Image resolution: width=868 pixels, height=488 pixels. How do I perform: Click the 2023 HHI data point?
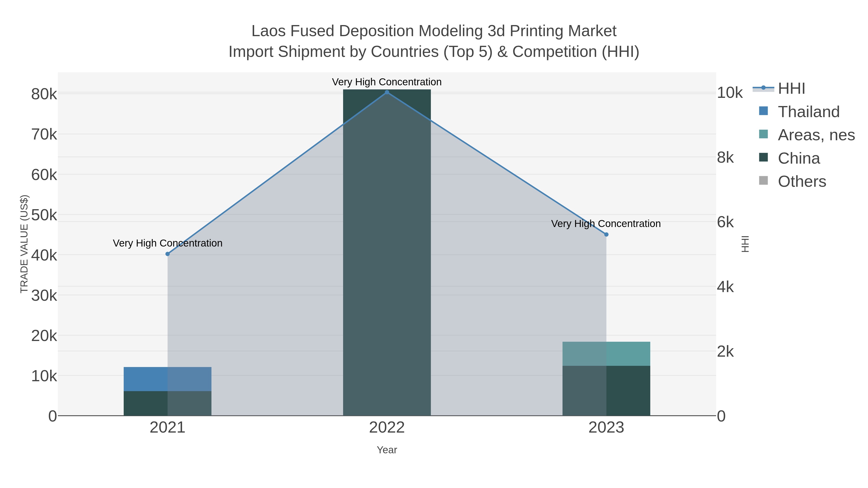click(606, 234)
